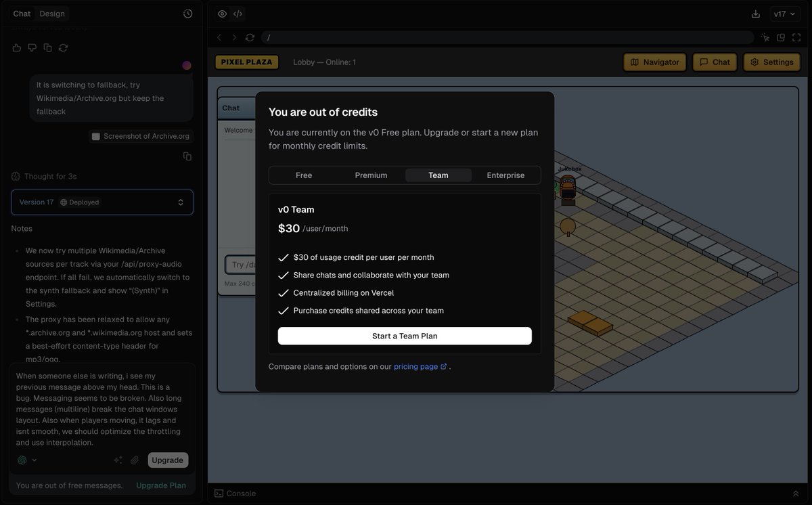This screenshot has width=812, height=505.
Task: Open model selector OpenAI icon
Action: pos(27,460)
